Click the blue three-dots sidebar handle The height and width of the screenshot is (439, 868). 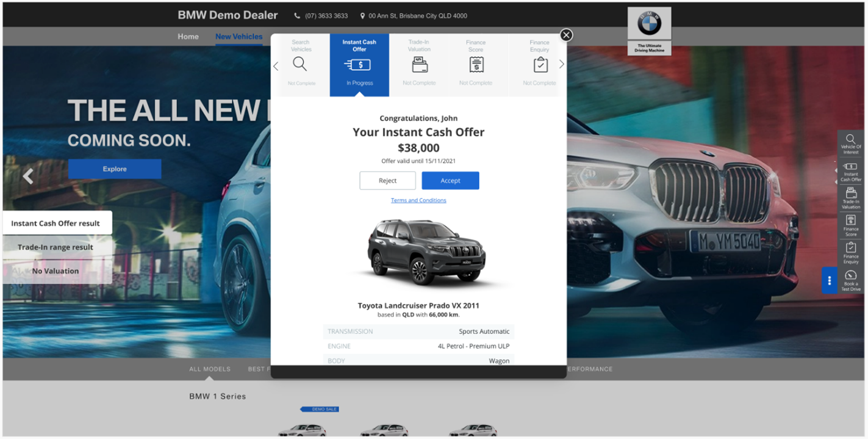point(829,281)
